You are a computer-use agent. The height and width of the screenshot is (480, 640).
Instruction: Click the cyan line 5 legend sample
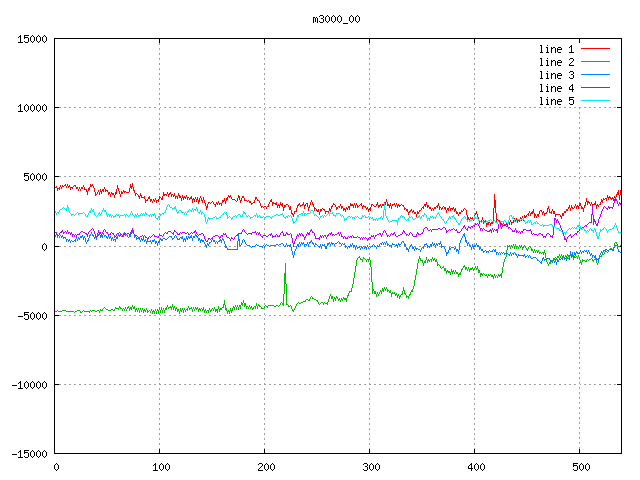click(596, 101)
